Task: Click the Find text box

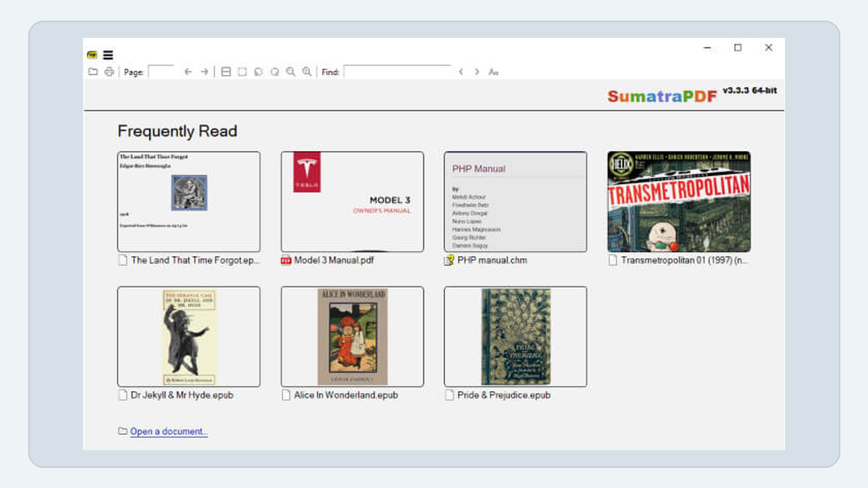Action: [398, 72]
